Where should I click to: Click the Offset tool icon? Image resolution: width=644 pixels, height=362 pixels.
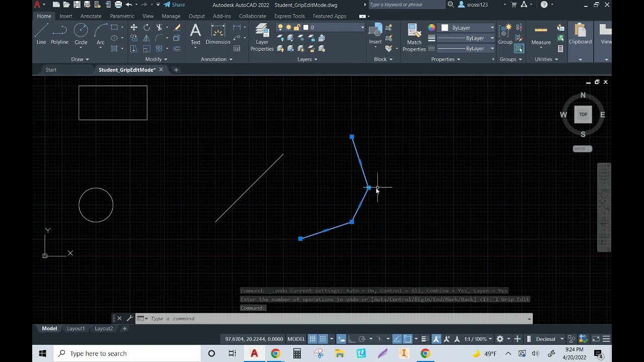[x=177, y=49]
